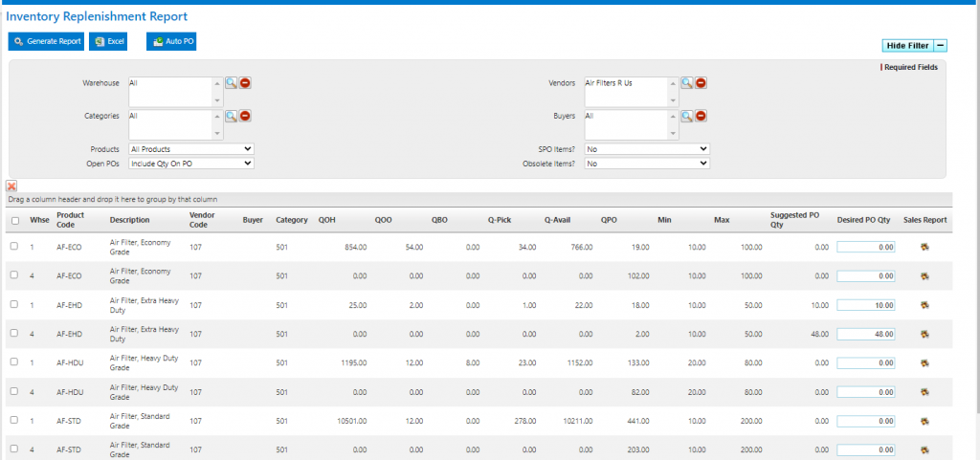Clear the Vendors selection red icon
The height and width of the screenshot is (460, 980).
[x=701, y=83]
